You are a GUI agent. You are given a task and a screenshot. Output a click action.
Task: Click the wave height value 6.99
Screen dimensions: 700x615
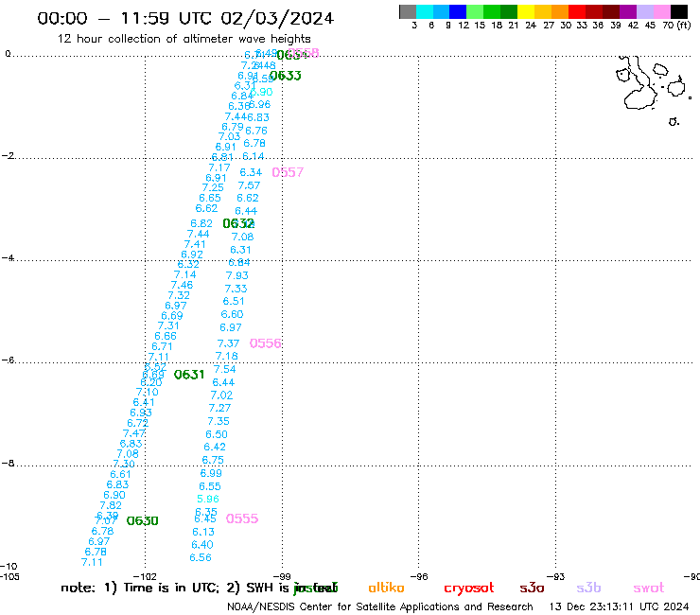[x=211, y=473]
